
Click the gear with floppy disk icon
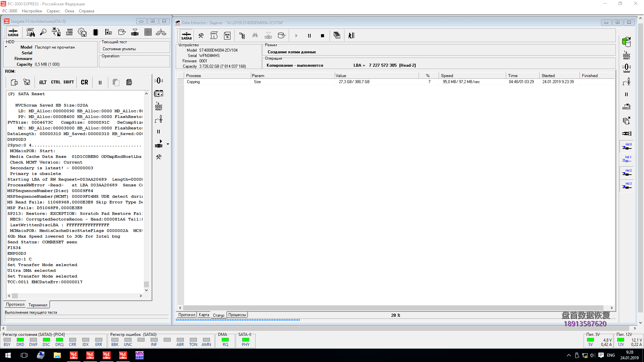pos(82,32)
